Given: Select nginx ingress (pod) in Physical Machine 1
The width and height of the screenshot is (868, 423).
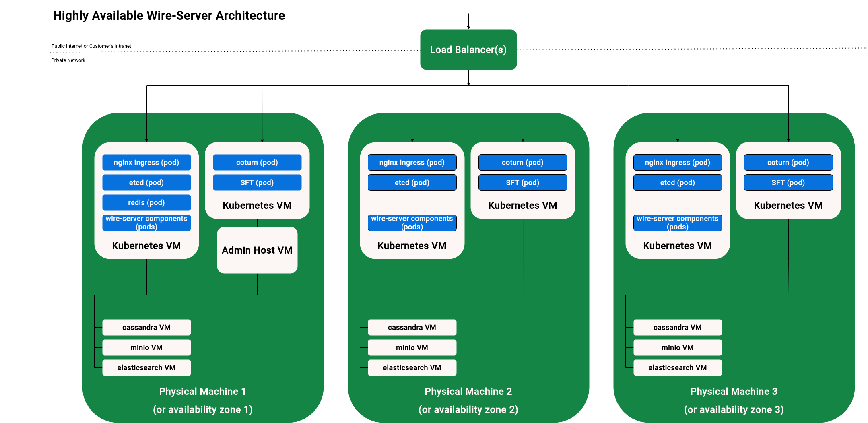Looking at the screenshot, I should coord(146,162).
